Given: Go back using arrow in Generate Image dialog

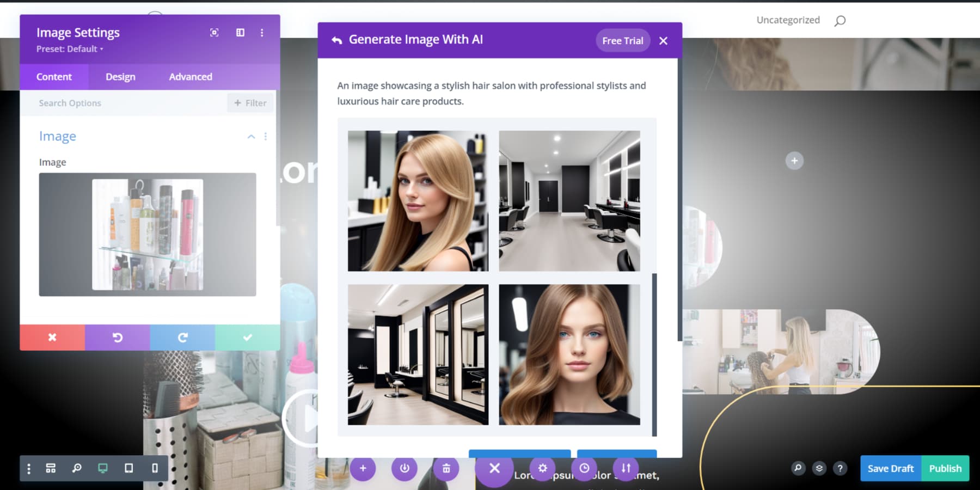Looking at the screenshot, I should click(336, 39).
